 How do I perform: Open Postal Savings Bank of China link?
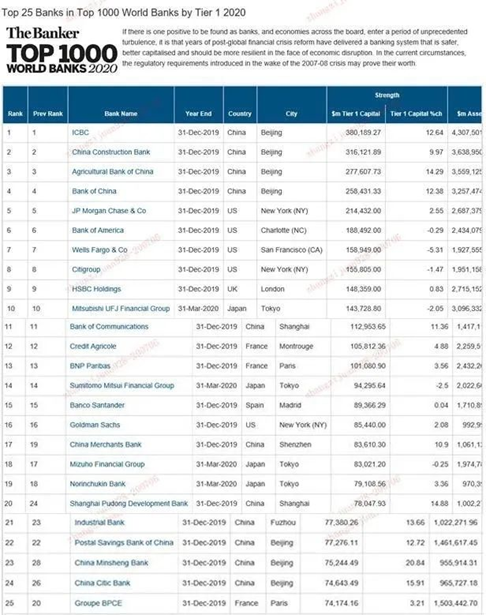(124, 543)
